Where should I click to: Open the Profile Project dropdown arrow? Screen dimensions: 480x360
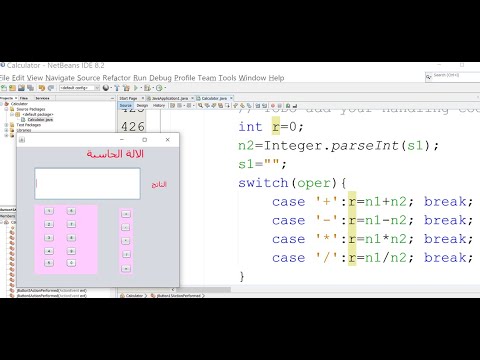[165, 88]
